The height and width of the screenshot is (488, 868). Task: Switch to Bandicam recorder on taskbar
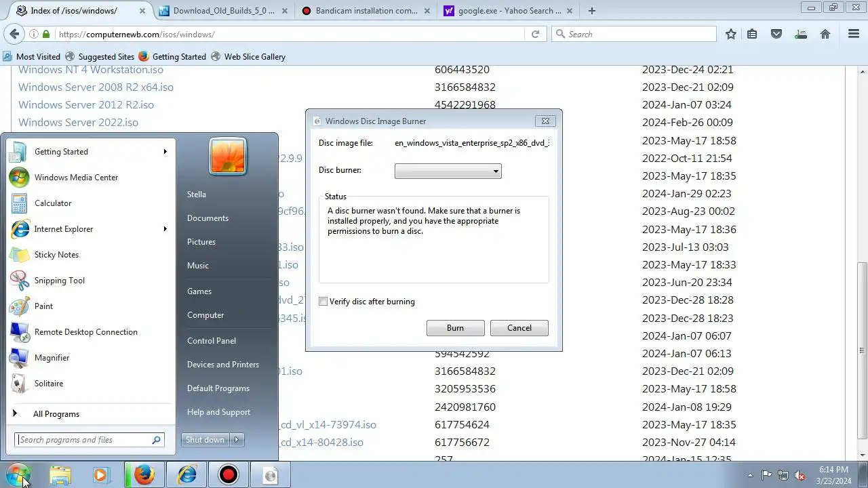(x=229, y=475)
